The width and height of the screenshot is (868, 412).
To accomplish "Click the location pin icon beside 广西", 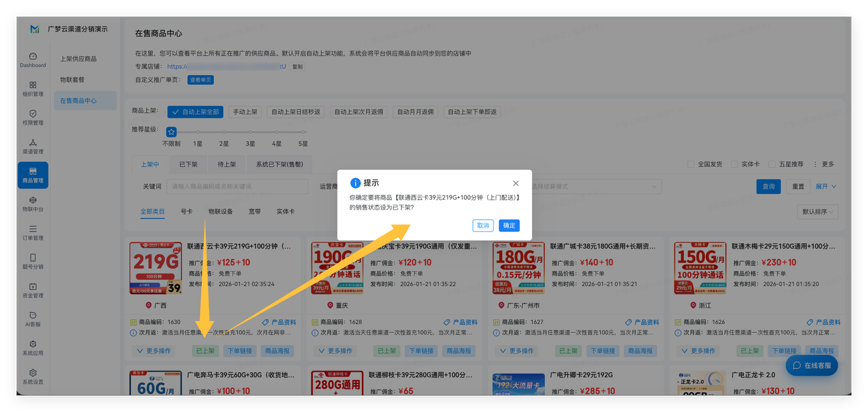I will (148, 305).
